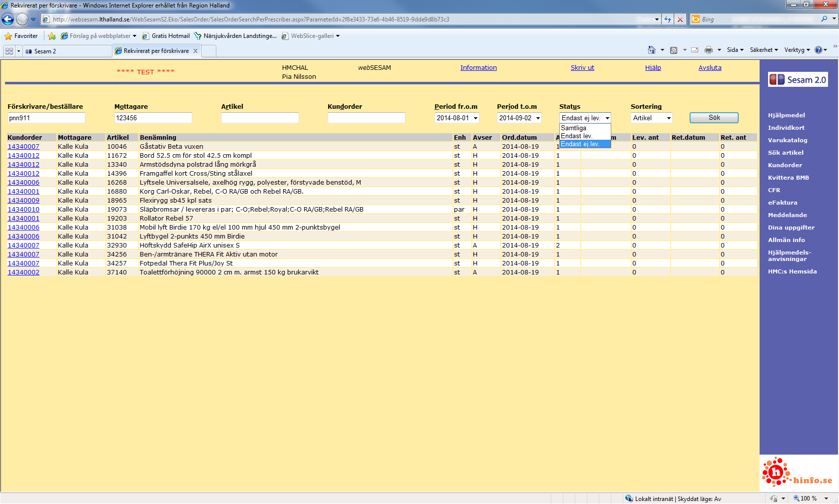Click the Mottagare input field
This screenshot has height=504, width=839.
click(153, 118)
